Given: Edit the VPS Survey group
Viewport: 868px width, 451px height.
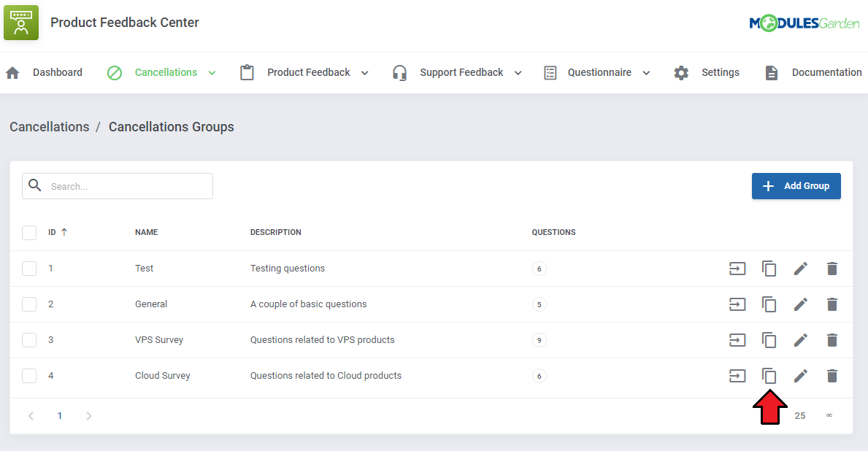Looking at the screenshot, I should click(800, 340).
